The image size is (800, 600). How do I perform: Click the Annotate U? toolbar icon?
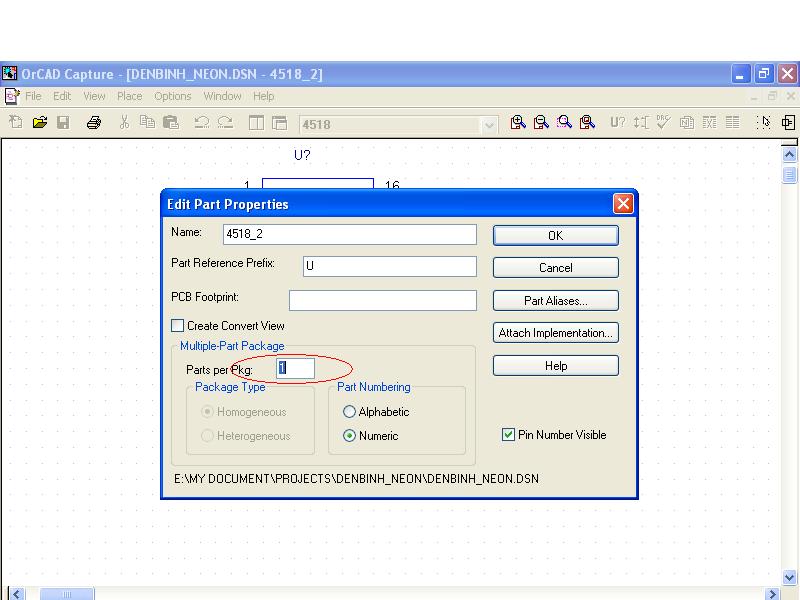[x=618, y=122]
